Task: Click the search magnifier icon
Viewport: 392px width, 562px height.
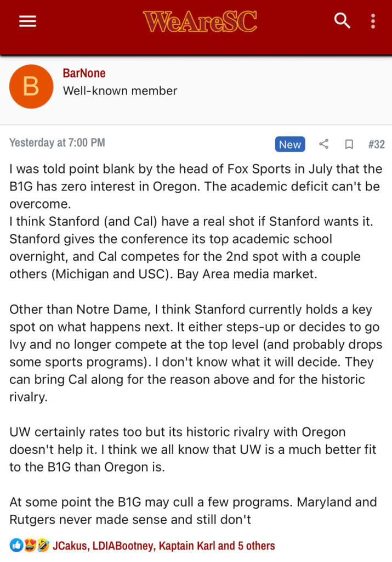Action: 342,21
